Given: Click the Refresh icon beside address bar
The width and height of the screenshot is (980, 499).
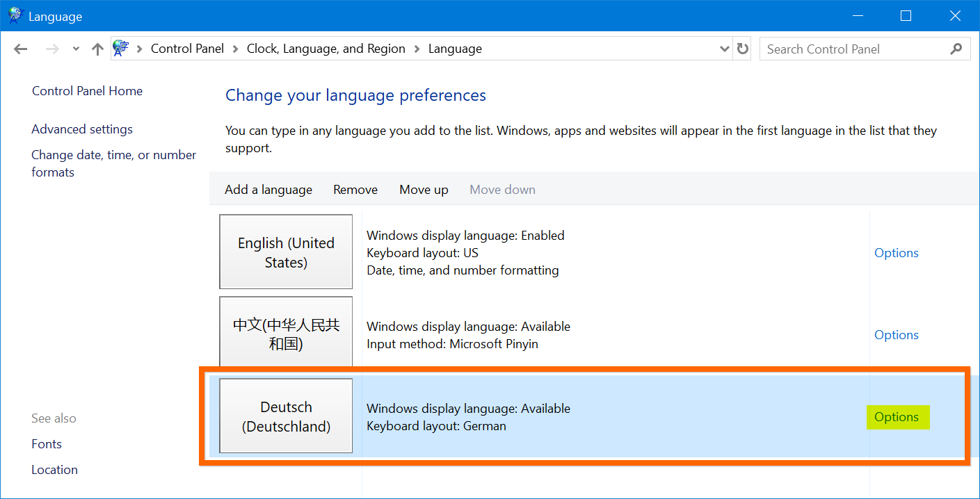Looking at the screenshot, I should tap(743, 49).
